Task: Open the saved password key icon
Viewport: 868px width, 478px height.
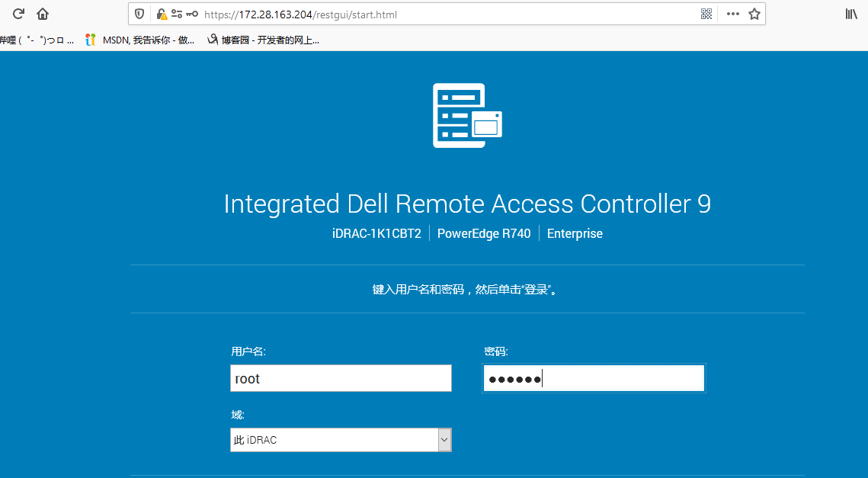Action: point(192,14)
